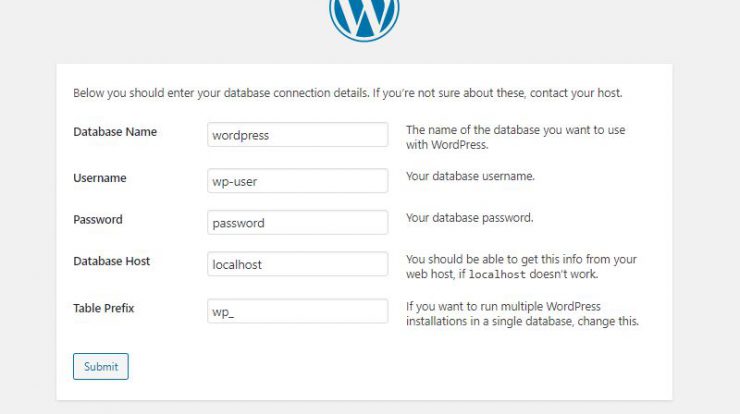Select the Table Prefix field with wp_
The width and height of the screenshot is (740, 414).
pos(297,311)
